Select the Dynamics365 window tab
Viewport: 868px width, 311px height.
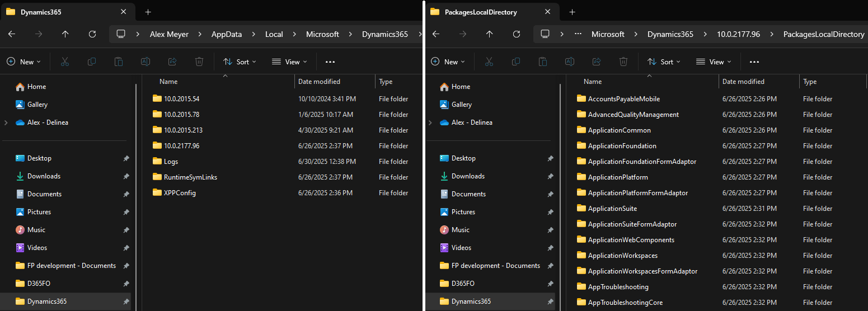[x=68, y=12]
